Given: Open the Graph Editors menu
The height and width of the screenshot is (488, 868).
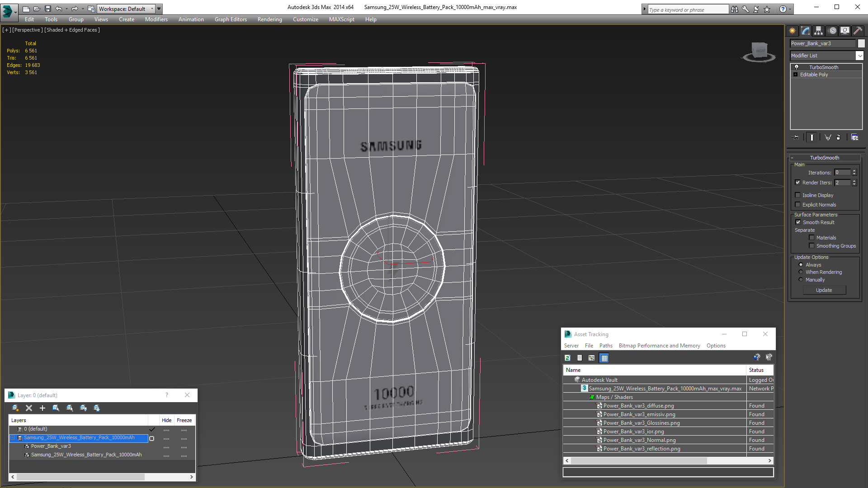Looking at the screenshot, I should point(231,19).
